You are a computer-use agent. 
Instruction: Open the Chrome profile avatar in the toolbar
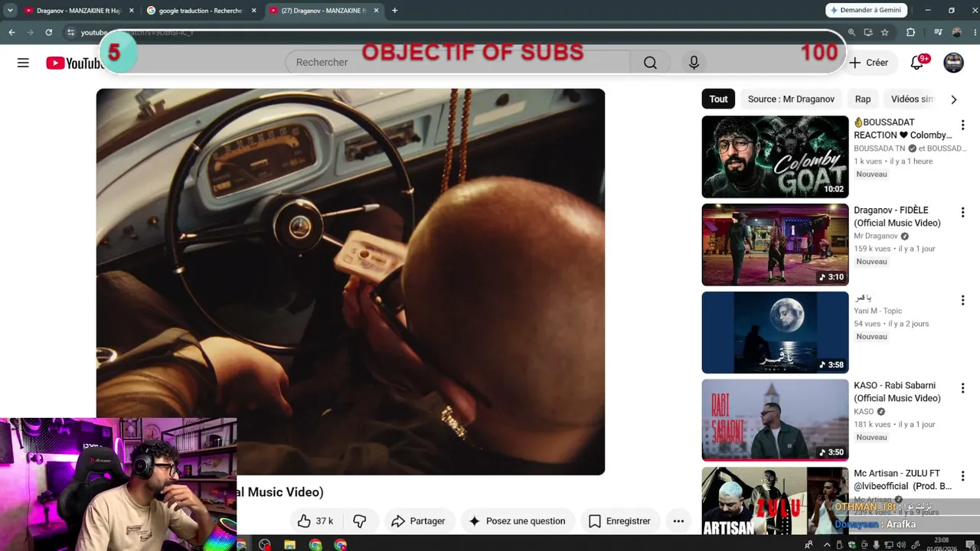(956, 32)
